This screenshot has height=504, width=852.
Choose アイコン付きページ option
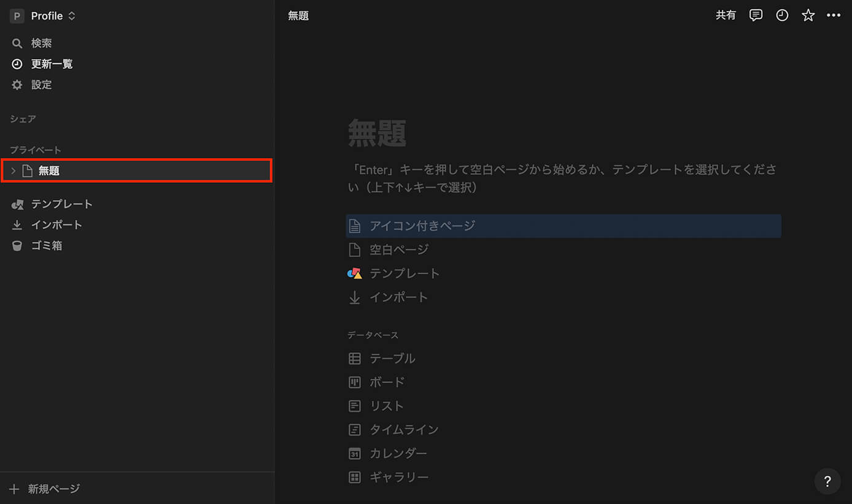[563, 226]
